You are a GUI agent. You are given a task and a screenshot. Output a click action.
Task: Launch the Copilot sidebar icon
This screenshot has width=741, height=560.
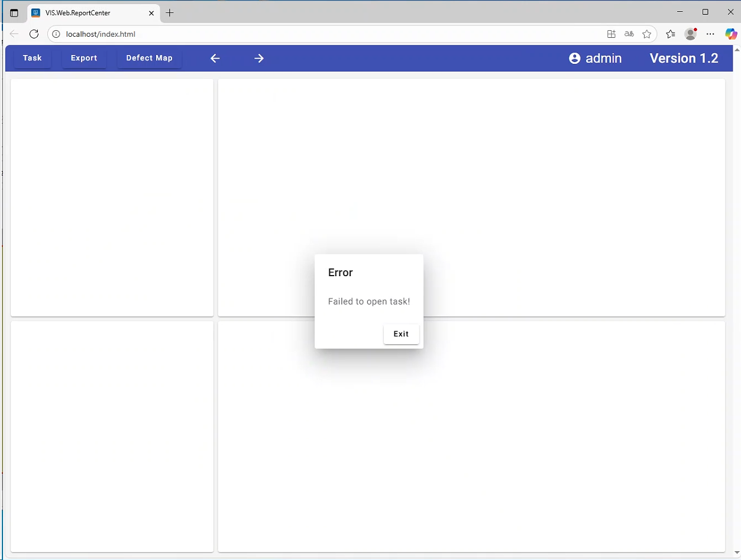[x=731, y=34]
